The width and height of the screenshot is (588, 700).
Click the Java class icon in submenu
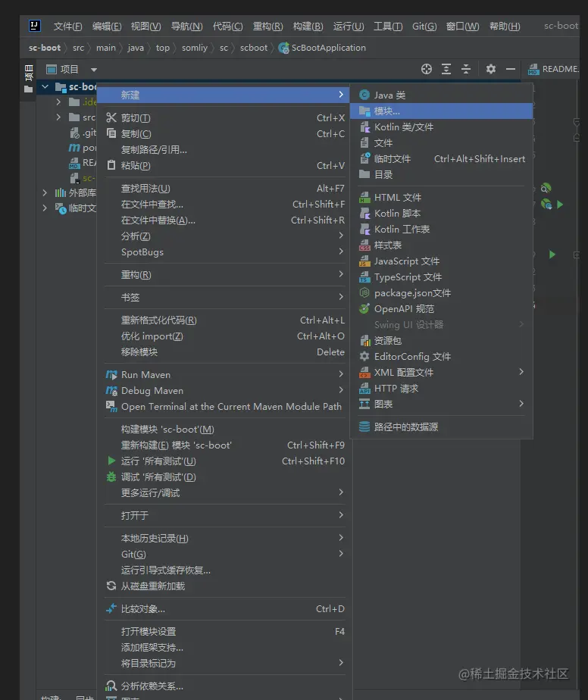coord(364,95)
